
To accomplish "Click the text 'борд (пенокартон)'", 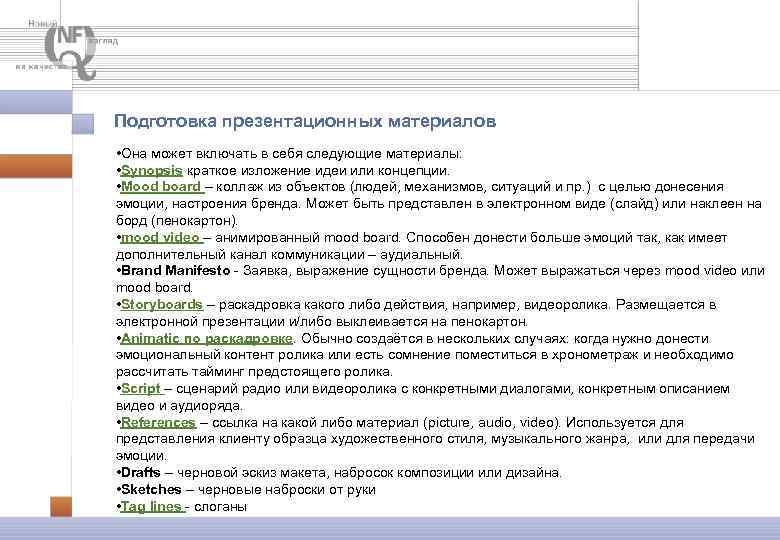I will tap(177, 221).
